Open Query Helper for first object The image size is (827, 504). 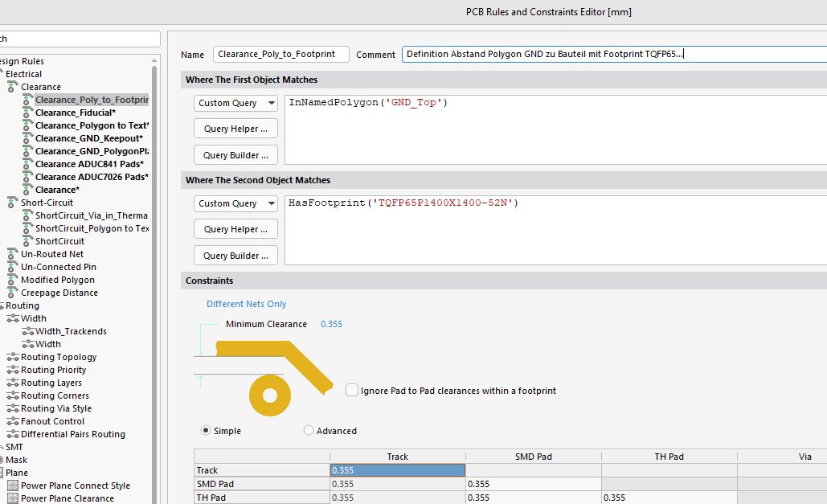pyautogui.click(x=235, y=129)
